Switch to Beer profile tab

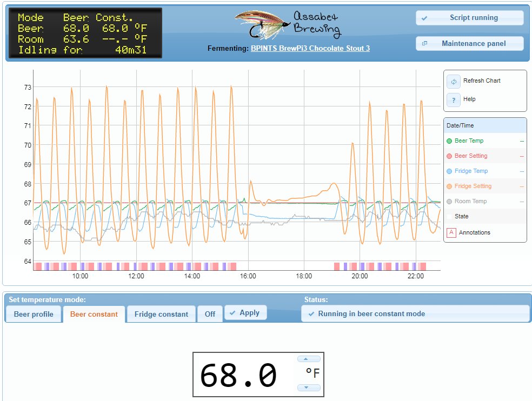[x=34, y=314]
